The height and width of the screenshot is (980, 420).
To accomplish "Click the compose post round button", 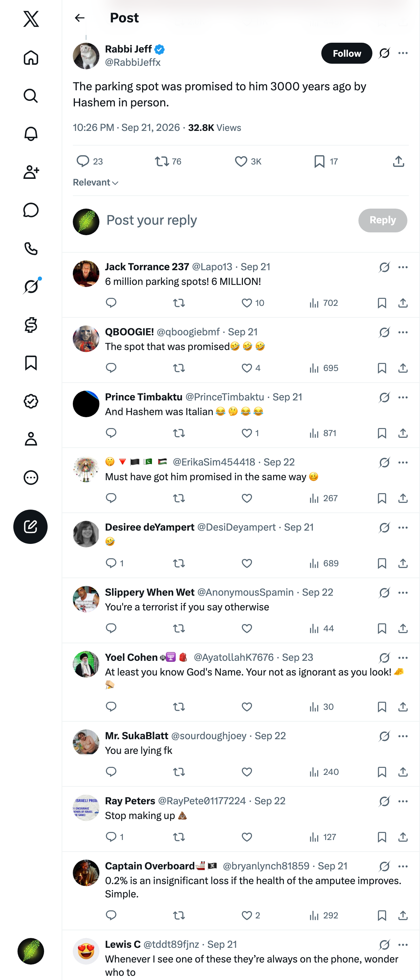I will tap(30, 526).
